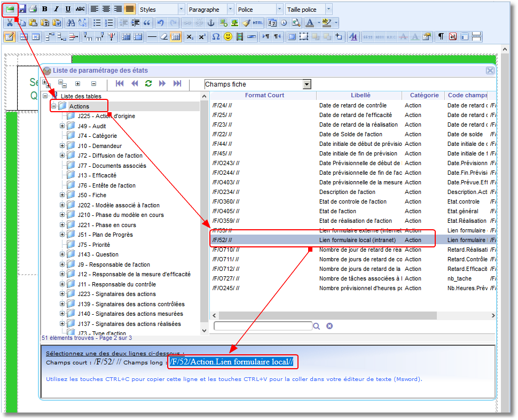
Task: Go to last page of the list
Action: coord(177,83)
